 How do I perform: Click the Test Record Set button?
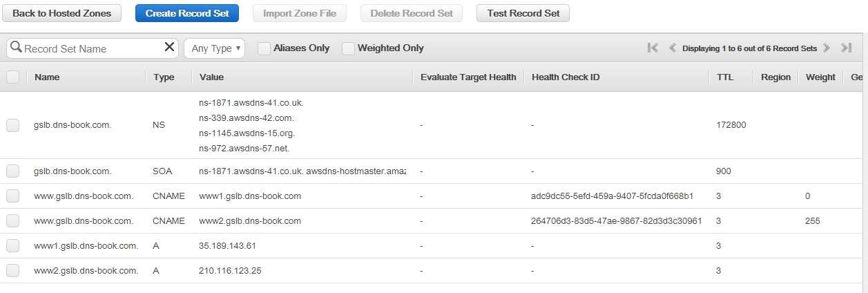coord(523,13)
